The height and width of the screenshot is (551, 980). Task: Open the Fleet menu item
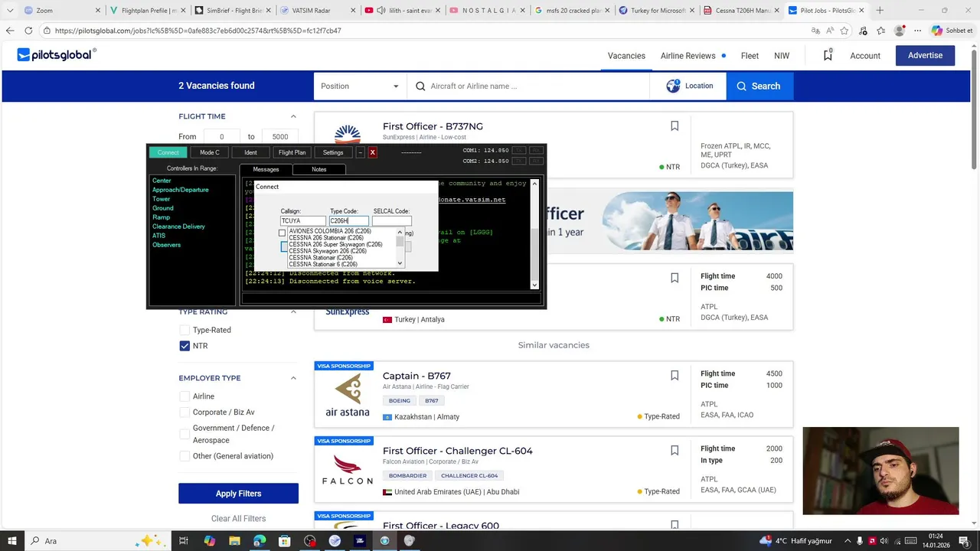pyautogui.click(x=750, y=56)
